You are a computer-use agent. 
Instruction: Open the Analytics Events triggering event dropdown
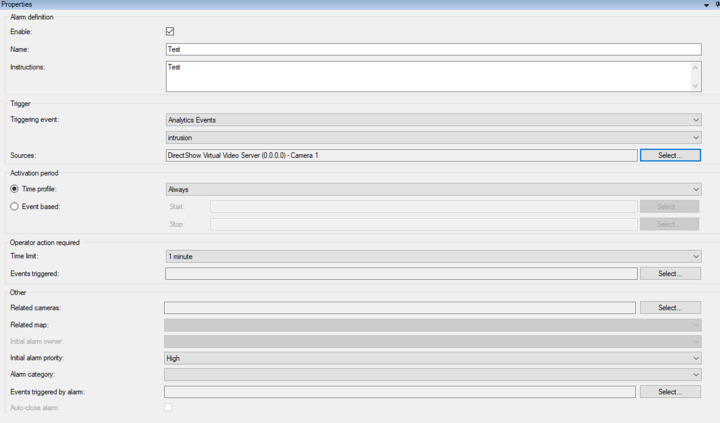(433, 120)
